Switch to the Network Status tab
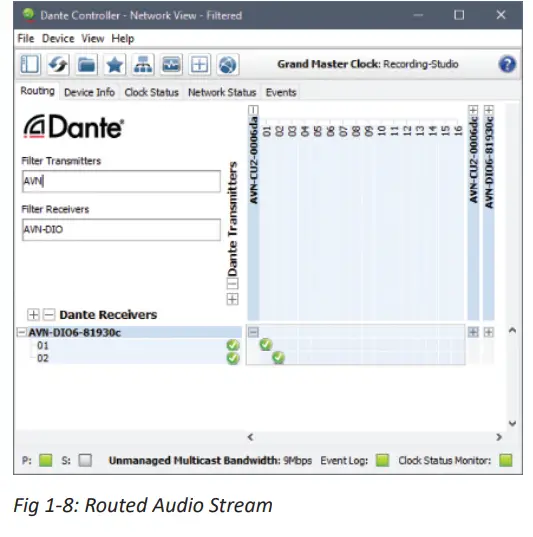Screen dimensions: 533x537 pos(222,92)
